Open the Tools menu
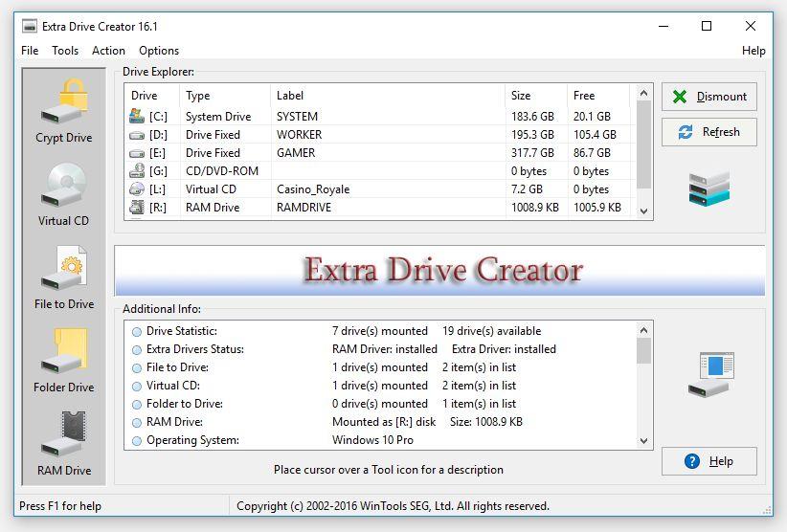This screenshot has height=532, width=787. (65, 51)
